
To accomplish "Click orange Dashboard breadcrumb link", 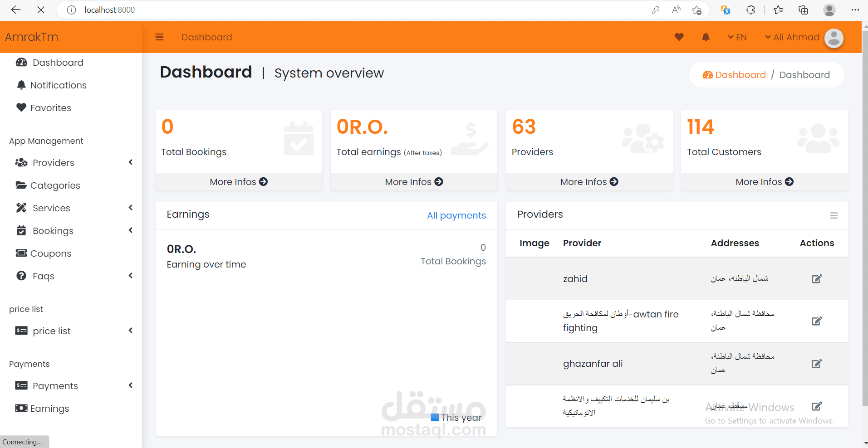I will [x=734, y=75].
